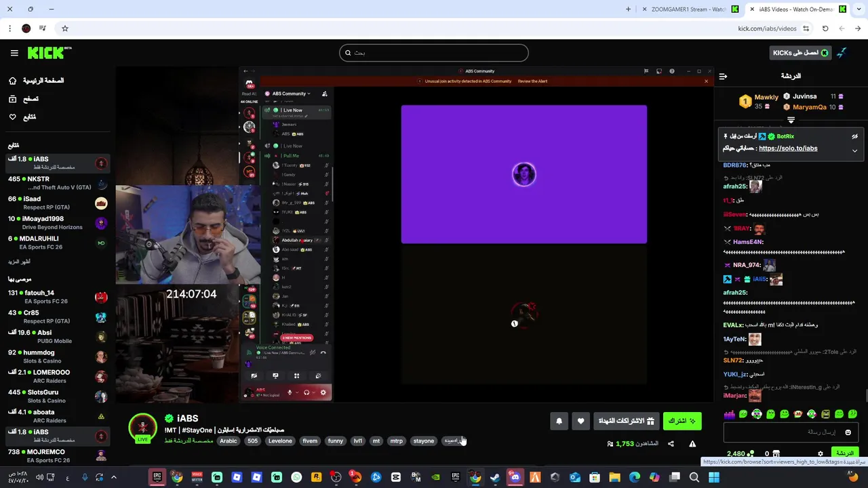868x488 pixels.
Task: Open the solo.to/iabs link
Action: click(788, 148)
